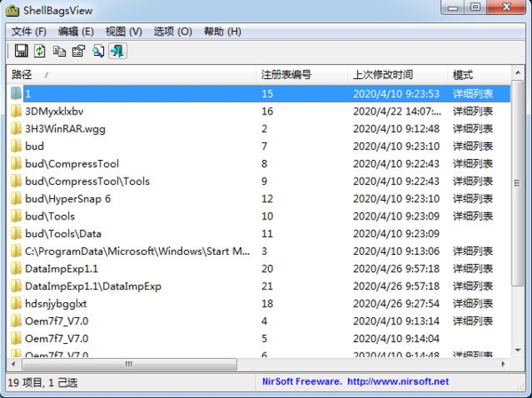Click folder icon of bud\Tools\Data row

pos(16,234)
